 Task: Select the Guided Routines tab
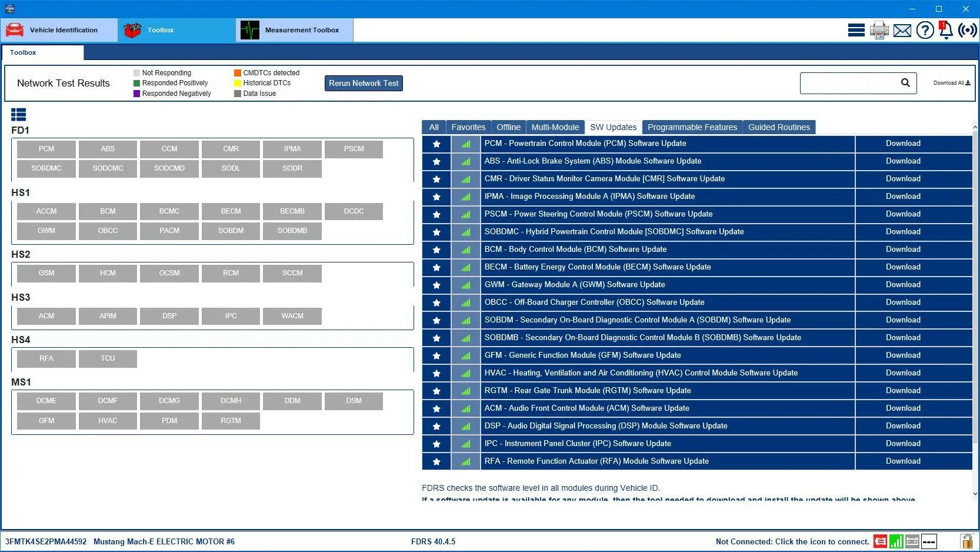[779, 127]
